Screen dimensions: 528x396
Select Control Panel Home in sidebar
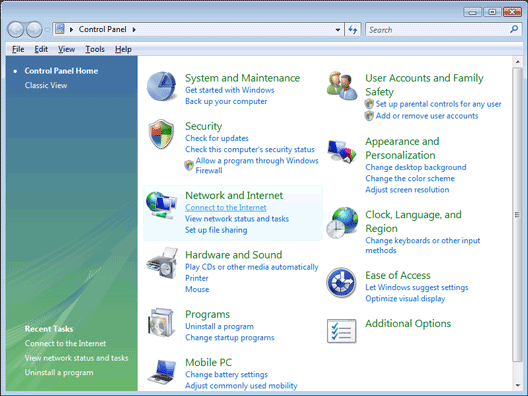61,71
